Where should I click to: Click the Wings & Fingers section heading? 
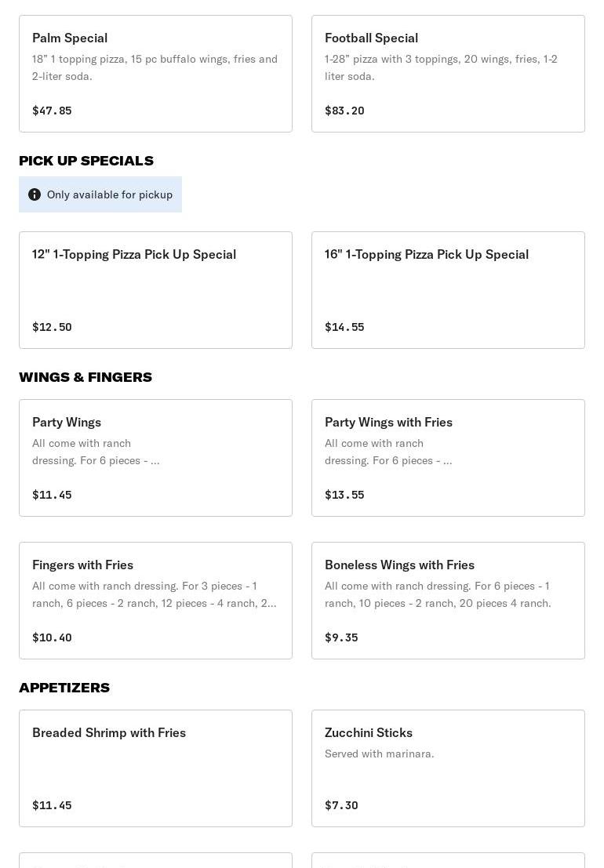(86, 377)
